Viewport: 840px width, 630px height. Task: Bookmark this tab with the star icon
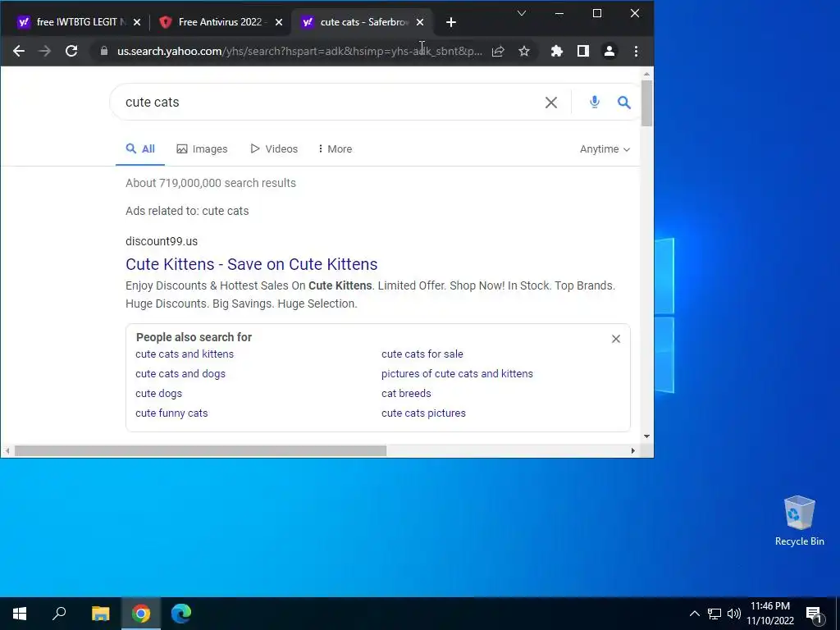tap(524, 51)
